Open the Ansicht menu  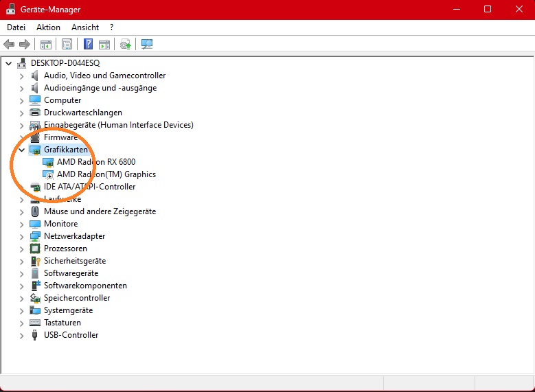coord(85,27)
